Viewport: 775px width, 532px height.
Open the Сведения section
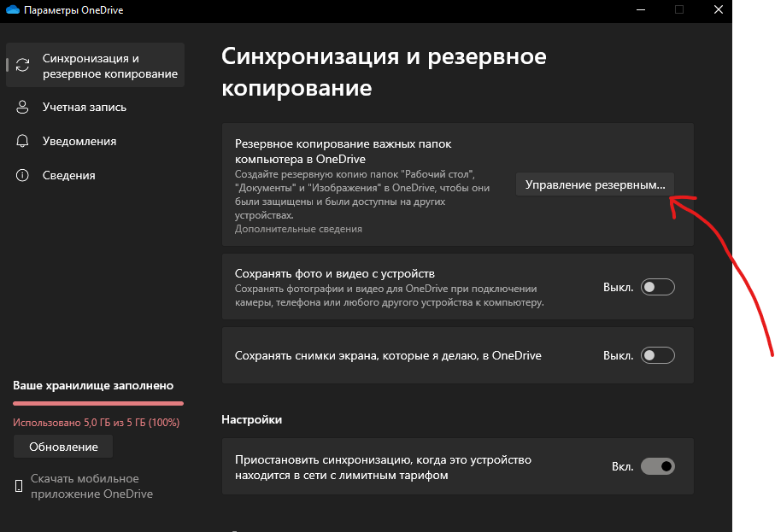96,175
